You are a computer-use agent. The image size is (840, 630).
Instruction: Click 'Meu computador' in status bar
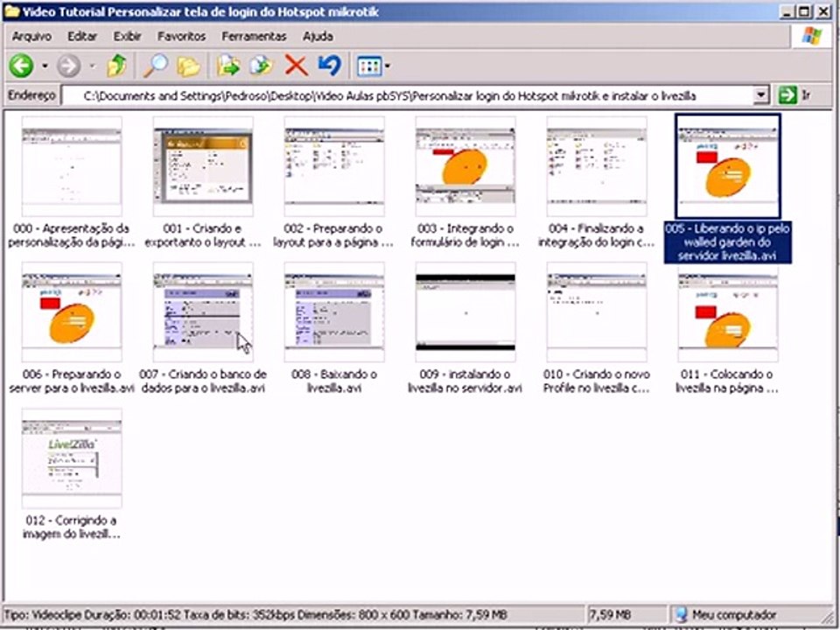pos(733,614)
